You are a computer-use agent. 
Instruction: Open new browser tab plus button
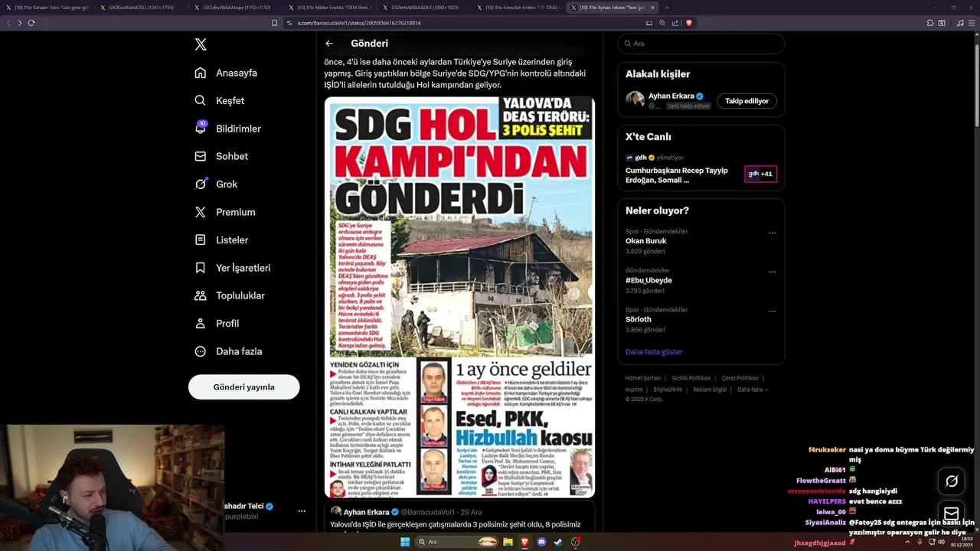[666, 7]
